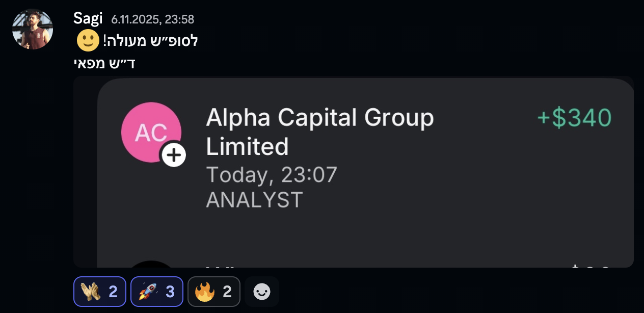Open Sagi's profile picture
Viewport: 644px width, 313px height.
click(x=32, y=29)
